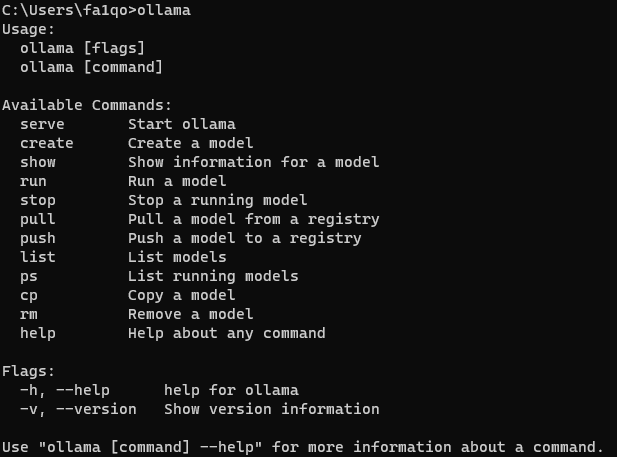The image size is (617, 457).
Task: Click the "cp" command name
Action: click(x=29, y=295)
